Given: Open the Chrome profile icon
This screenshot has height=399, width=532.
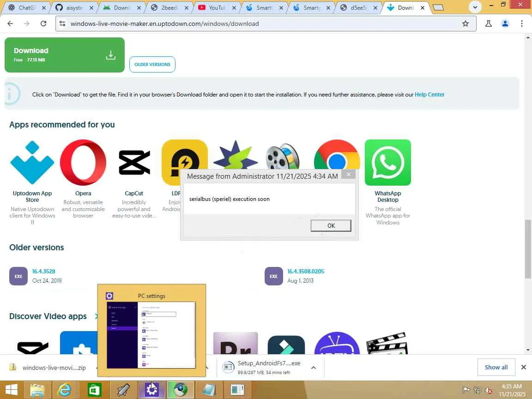Looking at the screenshot, I should click(x=505, y=24).
